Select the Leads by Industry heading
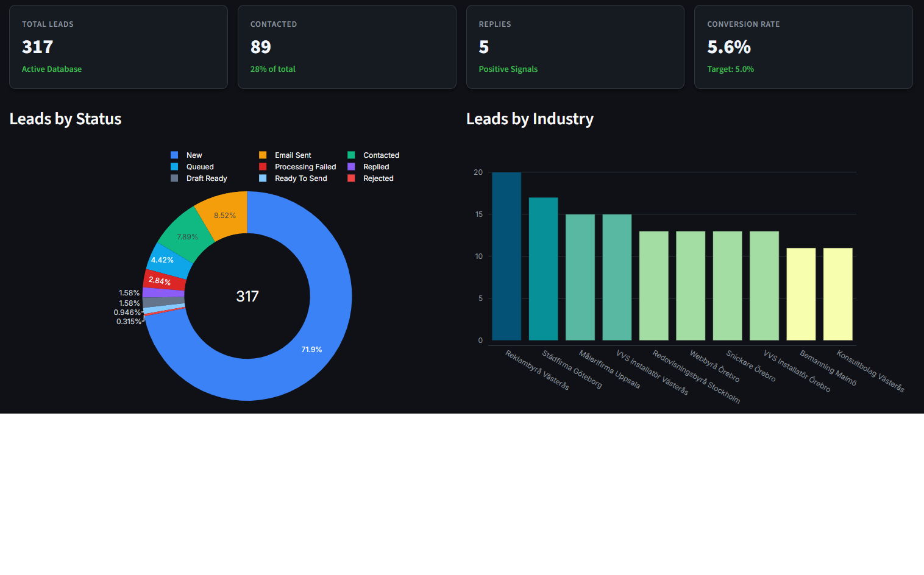 click(529, 119)
